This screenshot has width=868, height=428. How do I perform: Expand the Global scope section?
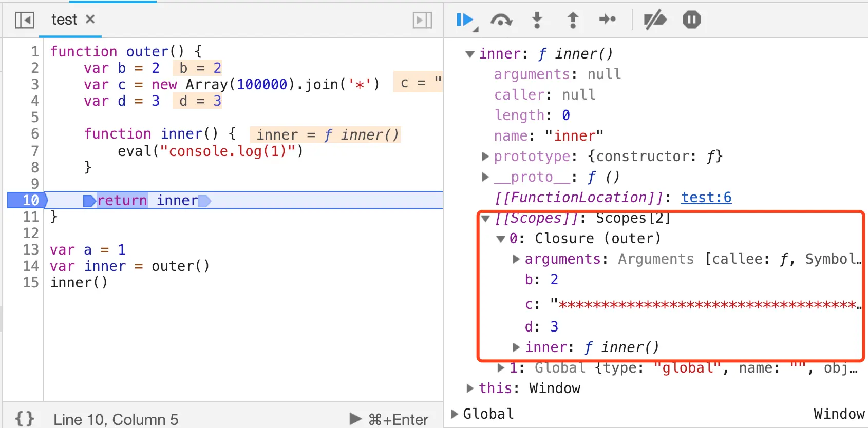click(455, 414)
